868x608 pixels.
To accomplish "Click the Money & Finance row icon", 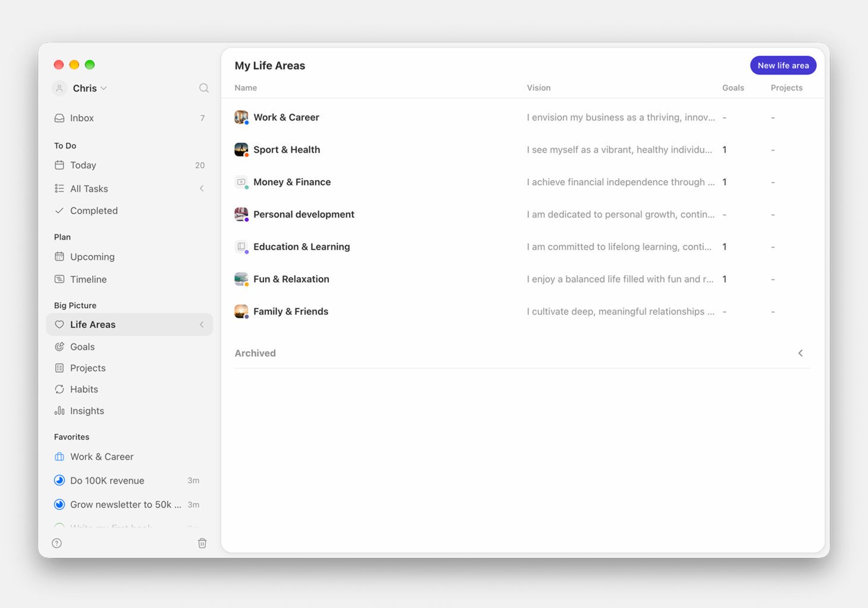I will [241, 182].
